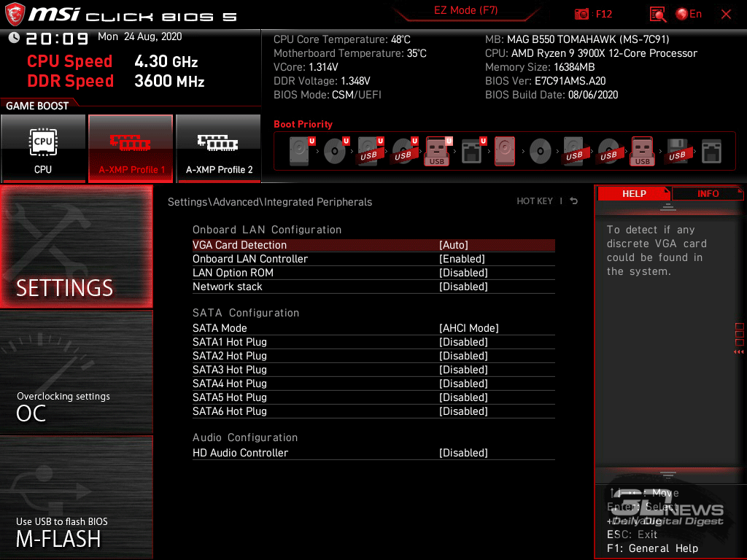The width and height of the screenshot is (747, 560).
Task: Select the legacy optical disc boot icon
Action: [541, 151]
